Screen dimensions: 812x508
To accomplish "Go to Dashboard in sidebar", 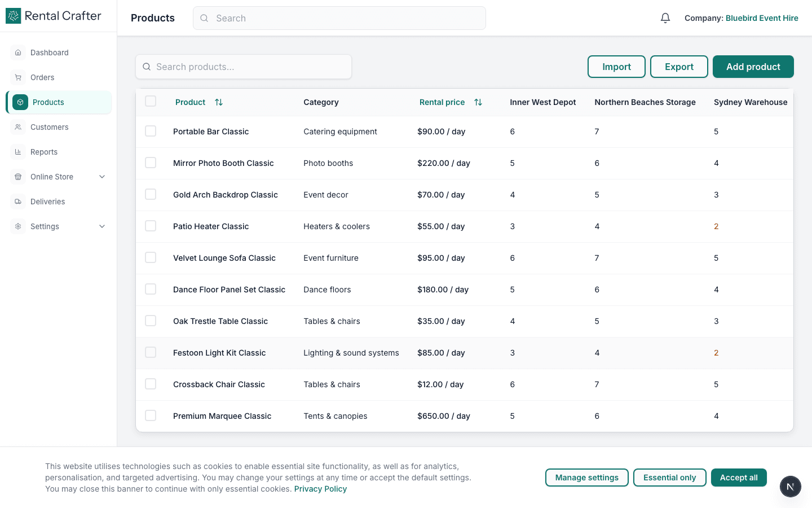I will click(59, 52).
